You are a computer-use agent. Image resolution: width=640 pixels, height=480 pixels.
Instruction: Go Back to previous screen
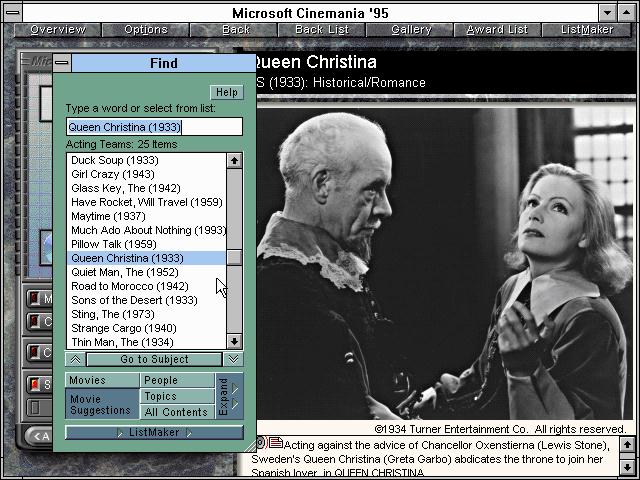[236, 30]
